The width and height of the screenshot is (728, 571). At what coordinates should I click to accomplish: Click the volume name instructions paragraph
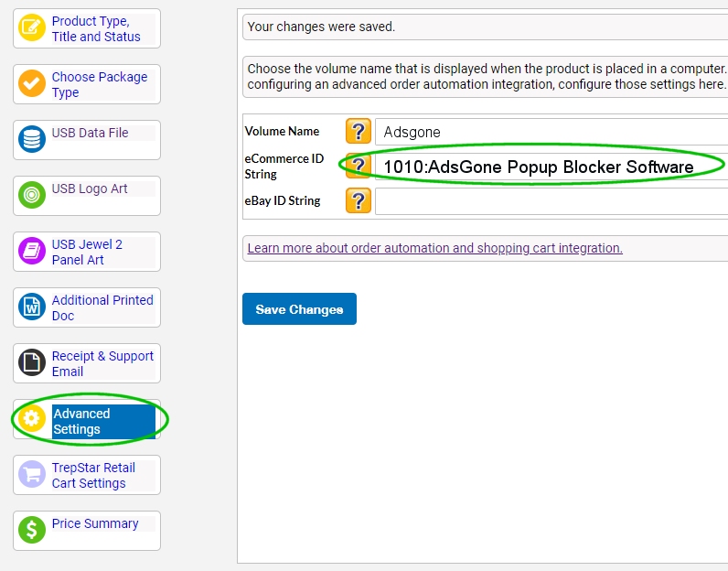point(487,77)
